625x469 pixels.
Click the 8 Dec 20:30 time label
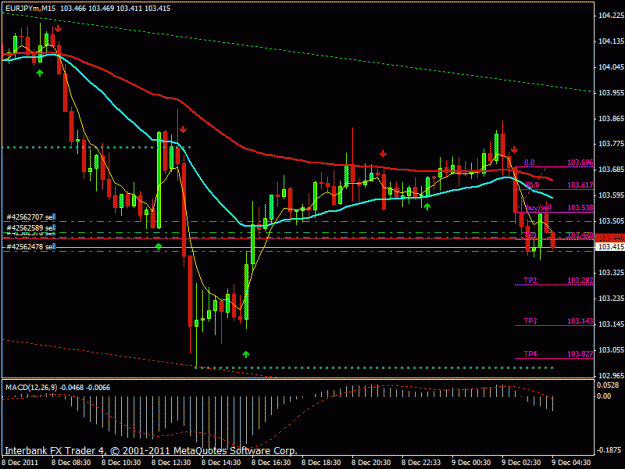click(x=371, y=463)
